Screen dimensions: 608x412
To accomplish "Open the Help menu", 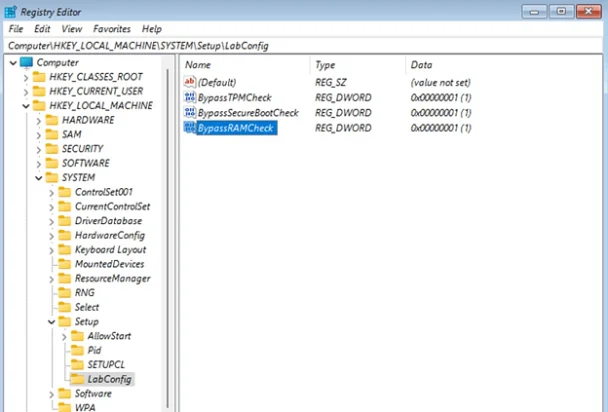I will click(x=152, y=29).
